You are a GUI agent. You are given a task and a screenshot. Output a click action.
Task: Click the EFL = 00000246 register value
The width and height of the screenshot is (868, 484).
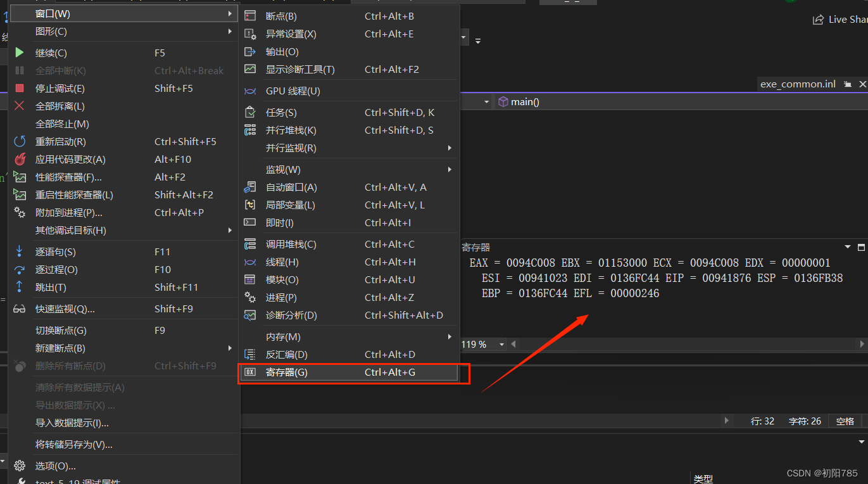(x=617, y=293)
